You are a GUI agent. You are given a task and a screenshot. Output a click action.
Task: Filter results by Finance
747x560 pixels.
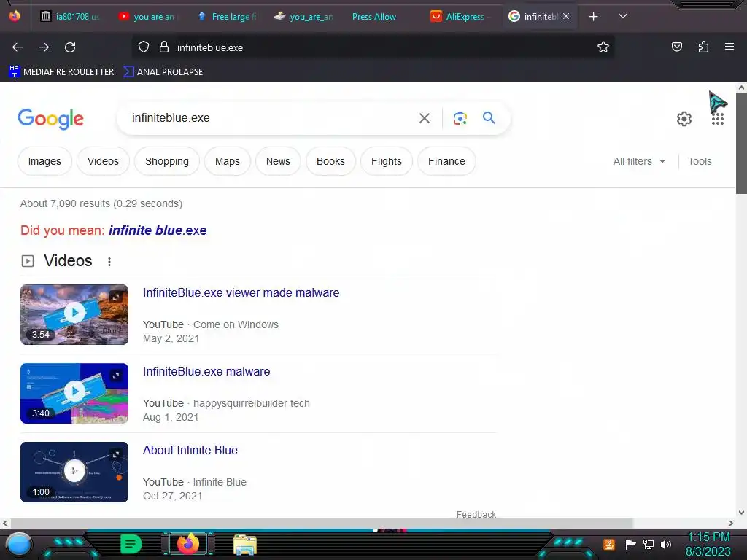coord(446,161)
